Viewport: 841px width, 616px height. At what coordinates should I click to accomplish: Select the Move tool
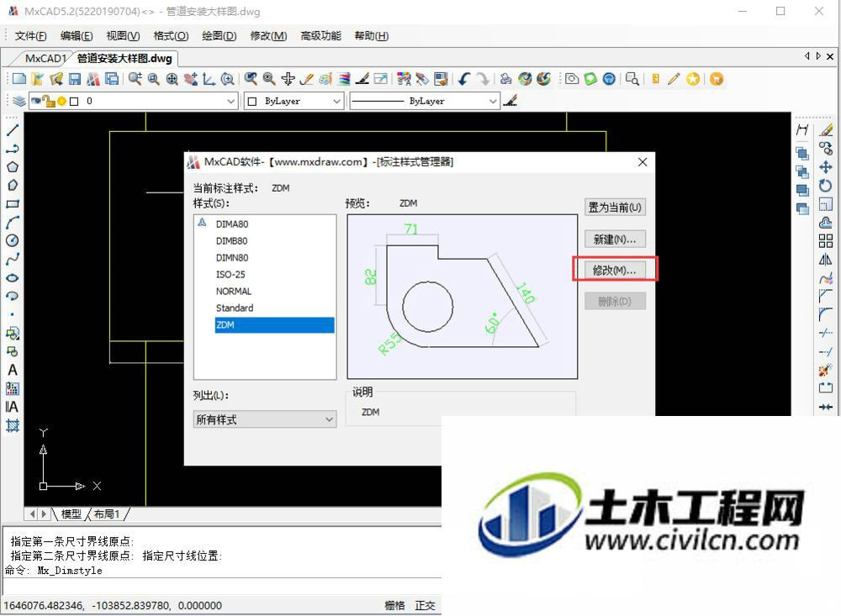tap(826, 167)
